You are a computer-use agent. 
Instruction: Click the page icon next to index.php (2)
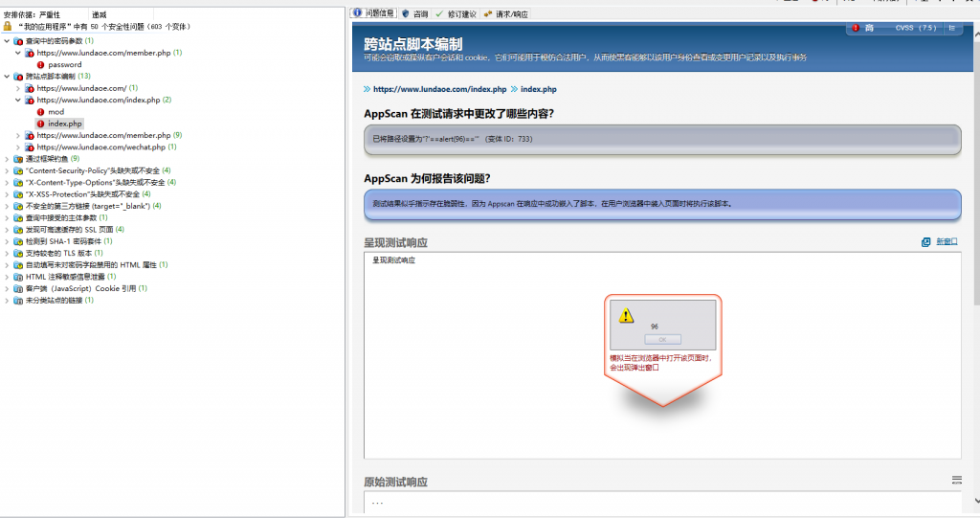coord(30,101)
